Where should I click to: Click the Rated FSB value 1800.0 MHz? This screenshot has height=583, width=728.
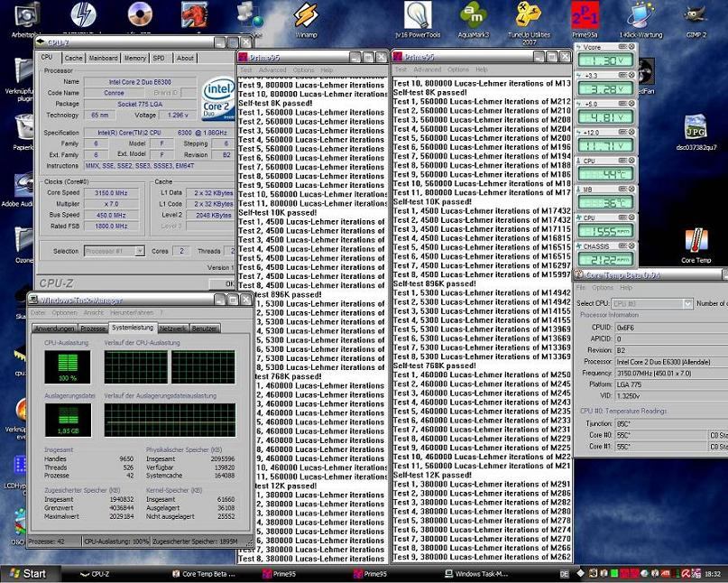(x=111, y=227)
